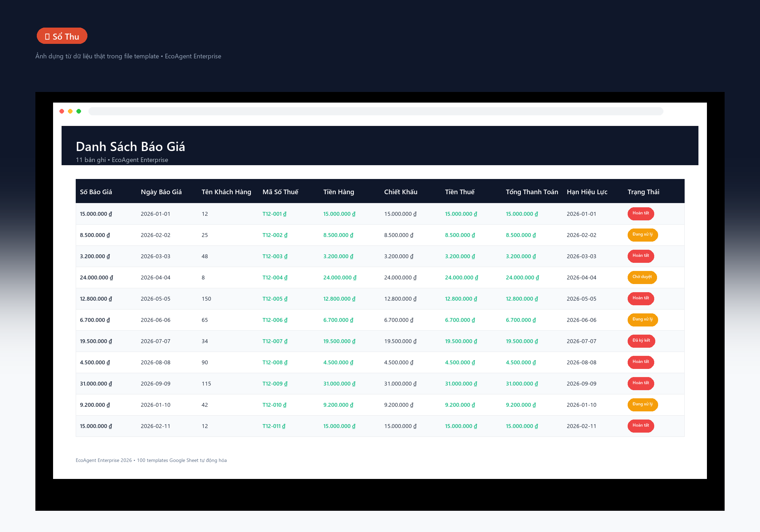Click the Trạng Thái column header
The width and height of the screenshot is (760, 532).
click(643, 192)
